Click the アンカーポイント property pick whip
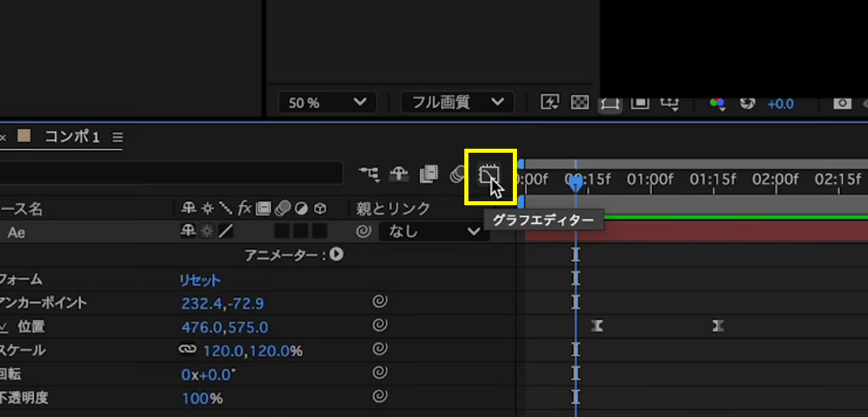 (379, 301)
